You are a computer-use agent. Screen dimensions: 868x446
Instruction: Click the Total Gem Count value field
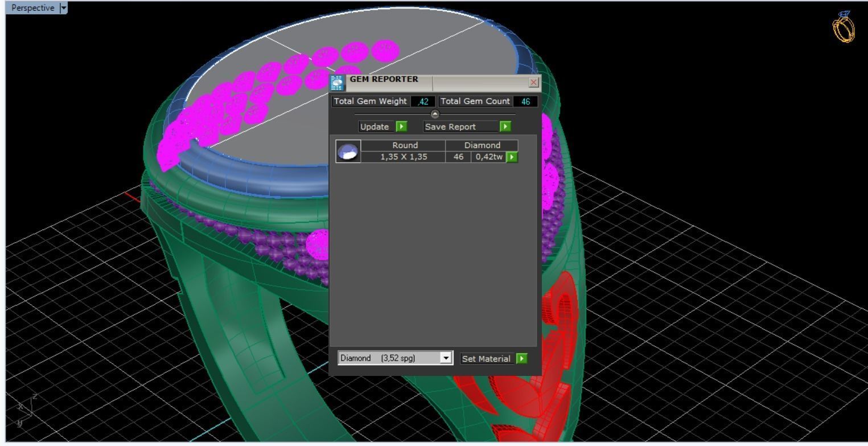tap(525, 101)
